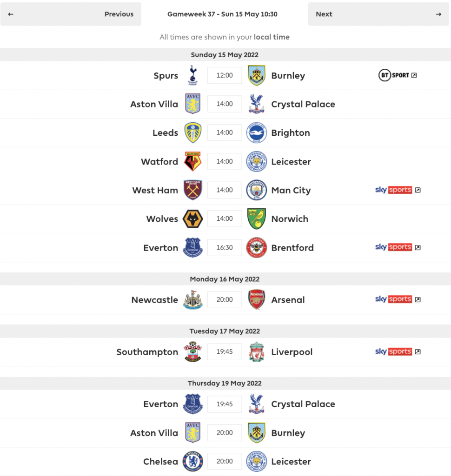Open the Sky Sports link for Southampton vs Liverpool
Screen dimensions: 451x476
(394, 352)
